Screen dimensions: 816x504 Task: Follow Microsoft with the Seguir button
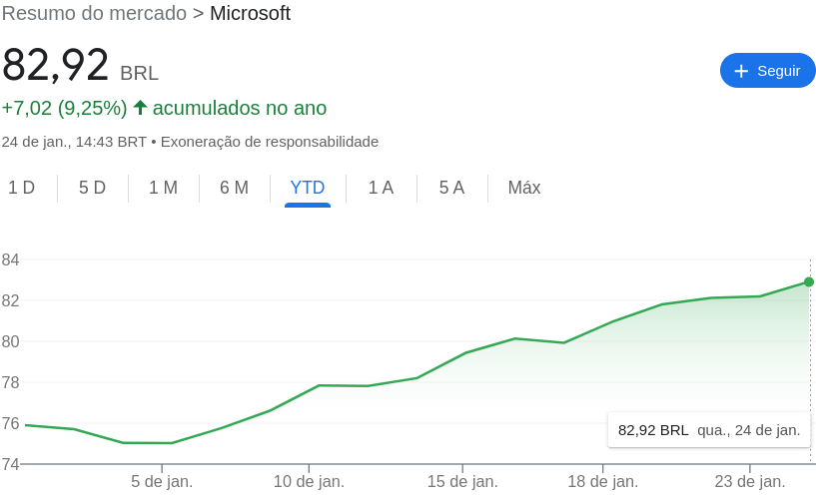point(768,70)
